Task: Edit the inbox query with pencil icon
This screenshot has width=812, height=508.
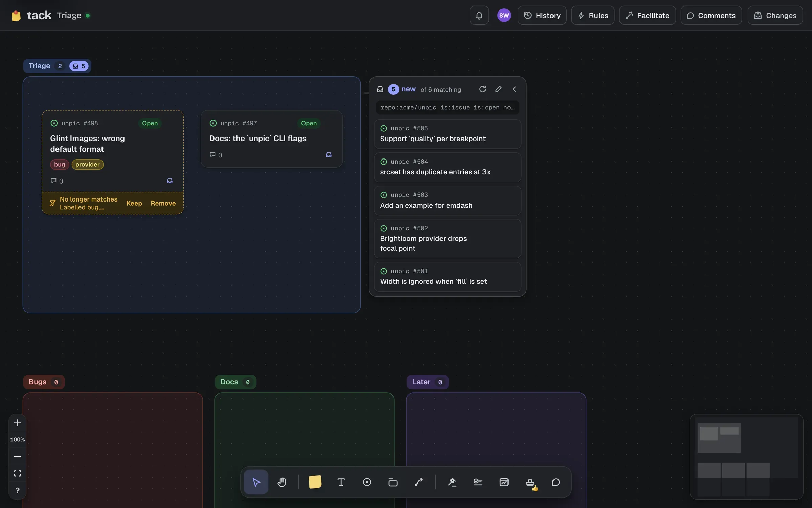Action: tap(498, 89)
